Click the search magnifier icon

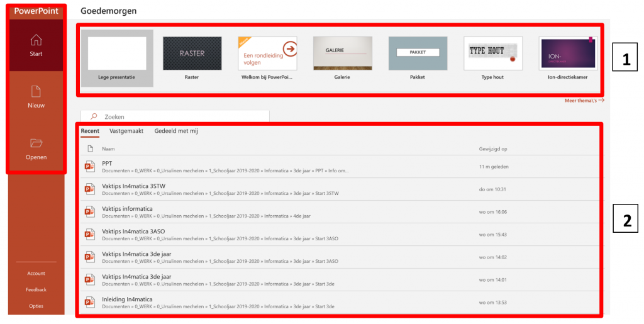[x=94, y=116]
